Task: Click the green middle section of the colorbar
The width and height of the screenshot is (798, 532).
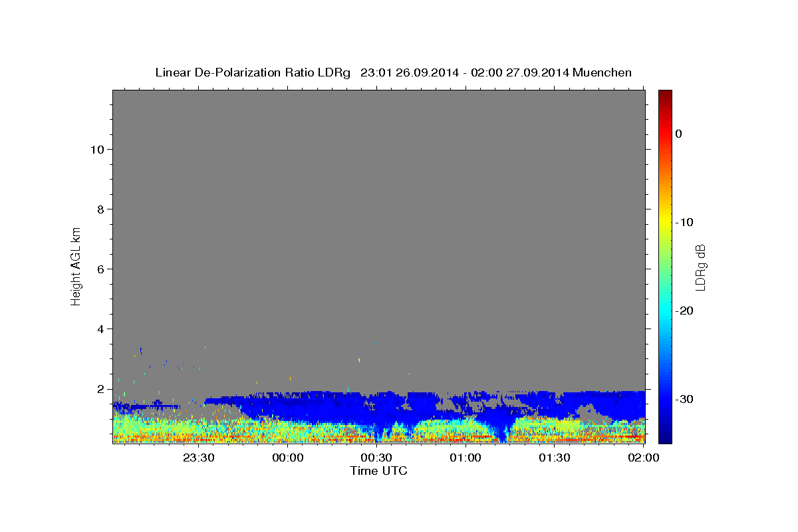Action: (x=665, y=266)
